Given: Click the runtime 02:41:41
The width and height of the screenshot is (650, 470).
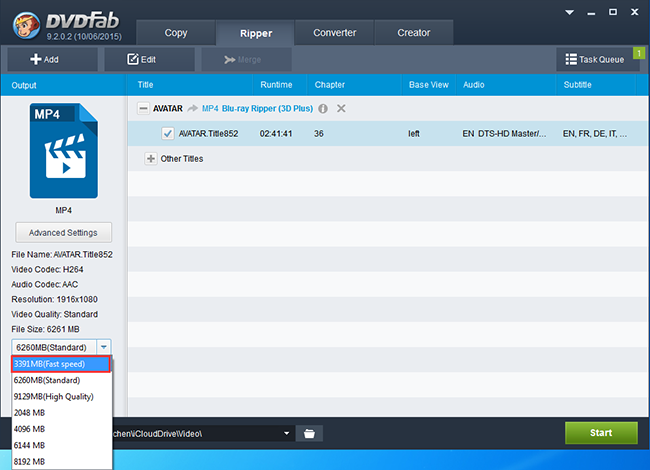Looking at the screenshot, I should point(276,133).
